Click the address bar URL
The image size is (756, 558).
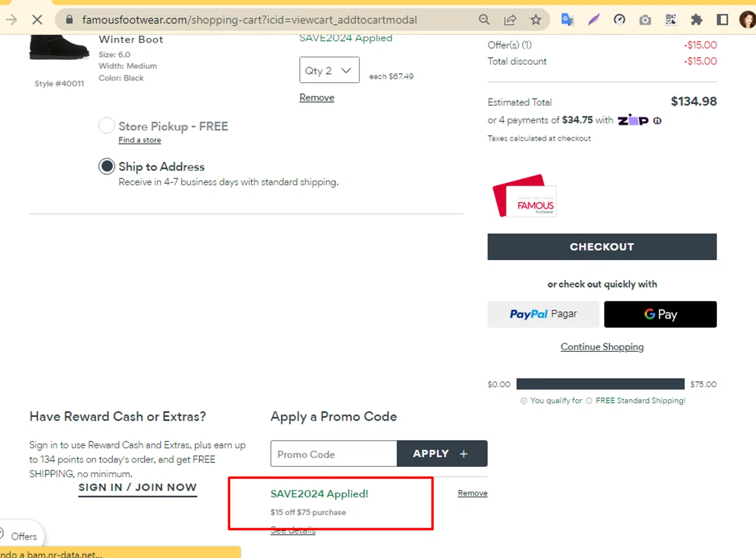pyautogui.click(x=249, y=20)
